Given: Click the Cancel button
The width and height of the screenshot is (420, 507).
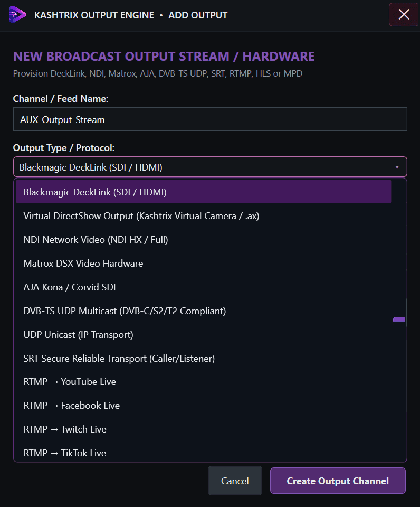Looking at the screenshot, I should point(235,481).
